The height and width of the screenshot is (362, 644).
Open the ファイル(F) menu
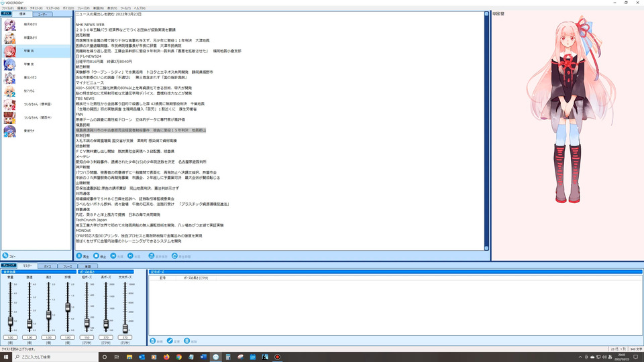coord(7,8)
